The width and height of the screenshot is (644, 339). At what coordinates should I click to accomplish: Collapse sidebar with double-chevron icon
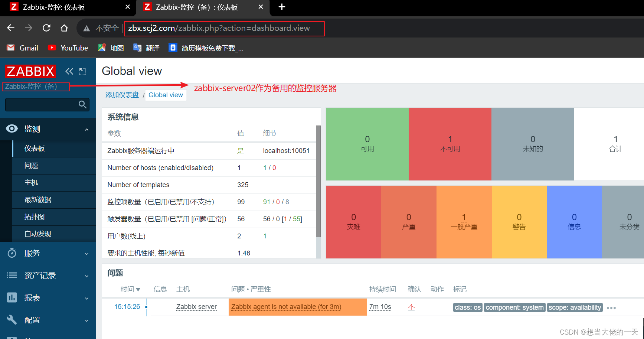(69, 71)
